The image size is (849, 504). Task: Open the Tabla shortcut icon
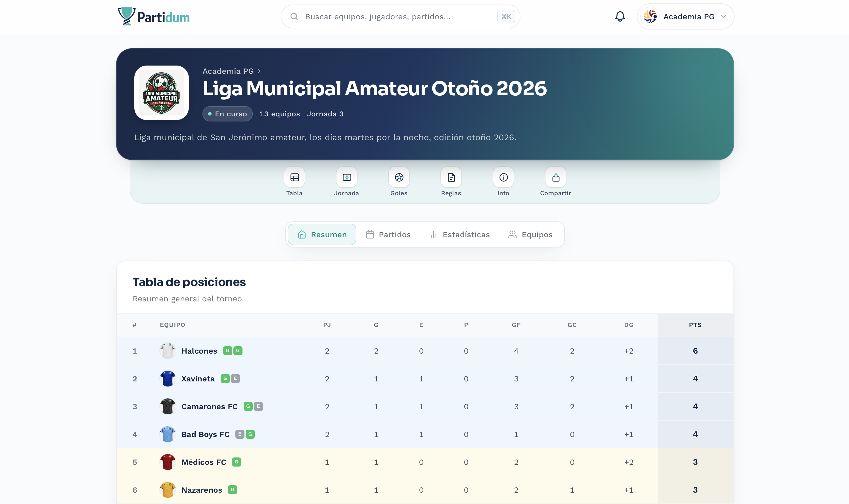click(x=294, y=177)
